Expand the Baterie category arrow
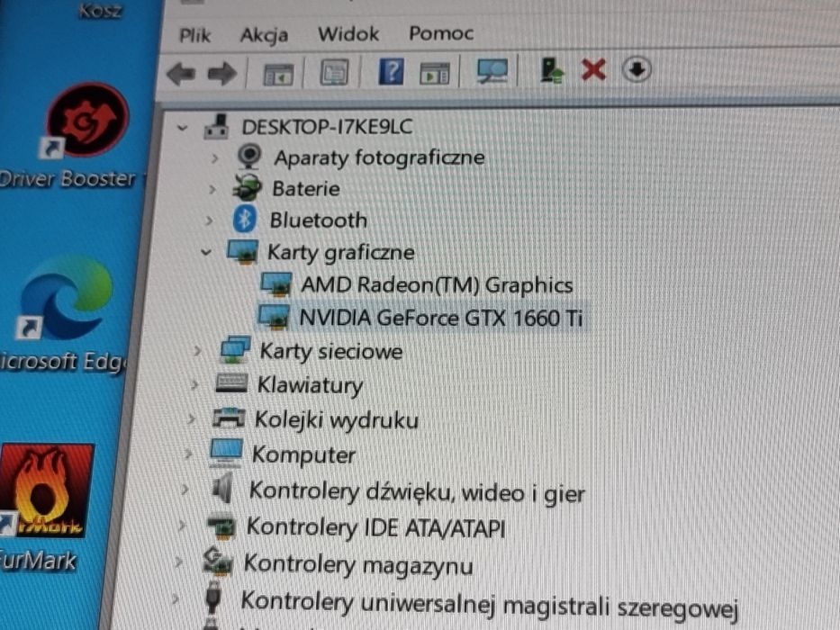Image resolution: width=840 pixels, height=630 pixels. (x=212, y=189)
